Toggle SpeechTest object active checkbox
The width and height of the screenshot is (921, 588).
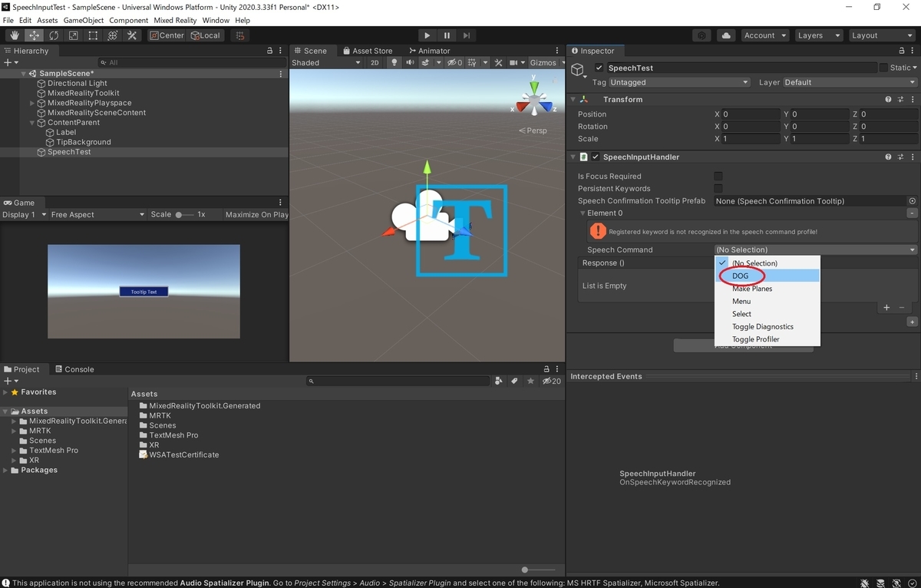(599, 68)
